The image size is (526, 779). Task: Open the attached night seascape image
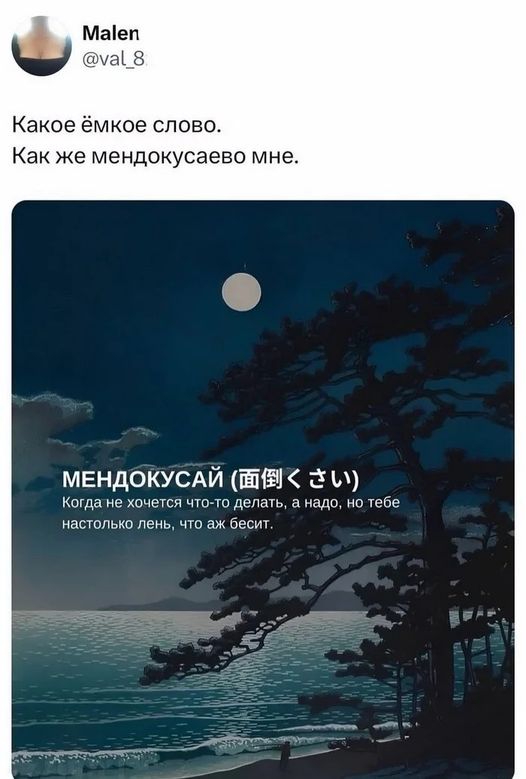tap(263, 489)
